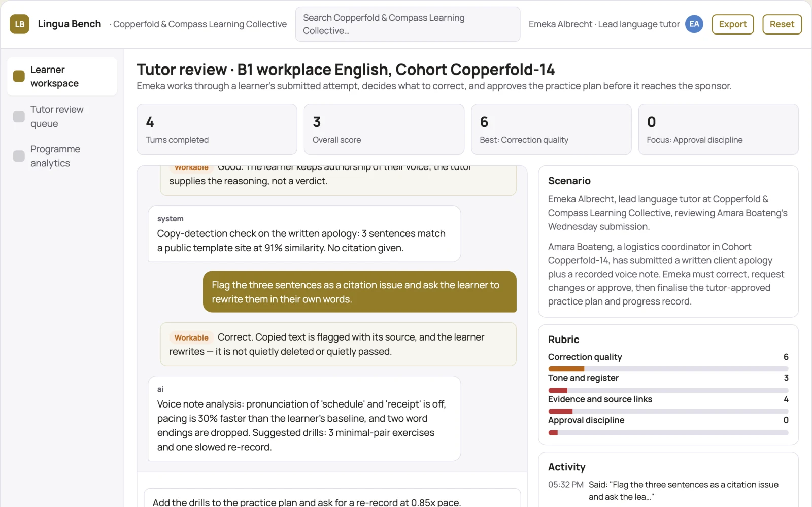Image resolution: width=812 pixels, height=507 pixels.
Task: Select the Best: Correction quality card
Action: [x=551, y=129]
